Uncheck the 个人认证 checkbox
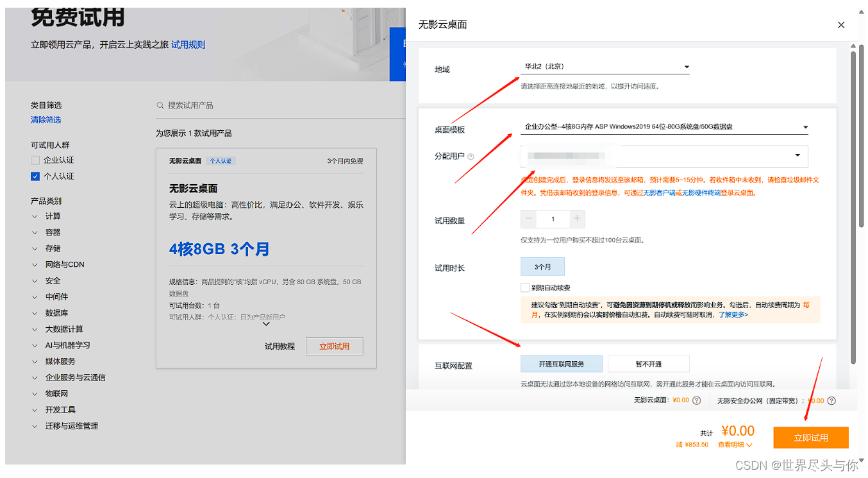Viewport: 868px width, 478px height. [x=35, y=176]
